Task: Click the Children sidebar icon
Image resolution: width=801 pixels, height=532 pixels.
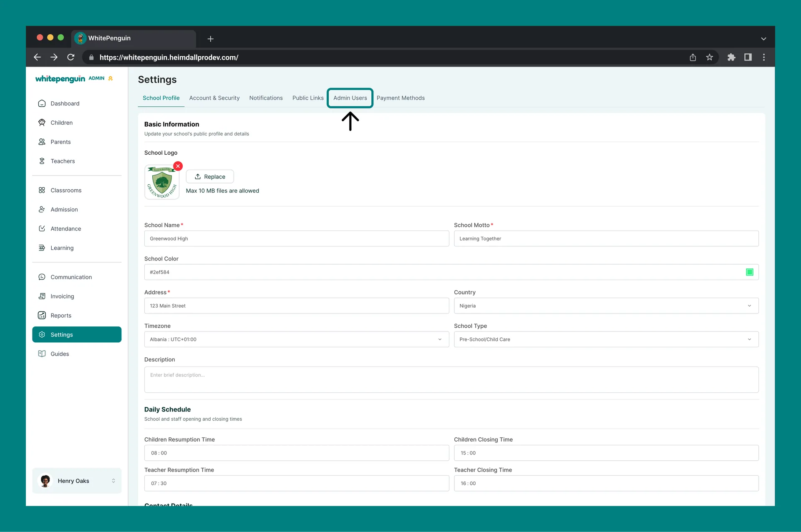Action: point(42,123)
